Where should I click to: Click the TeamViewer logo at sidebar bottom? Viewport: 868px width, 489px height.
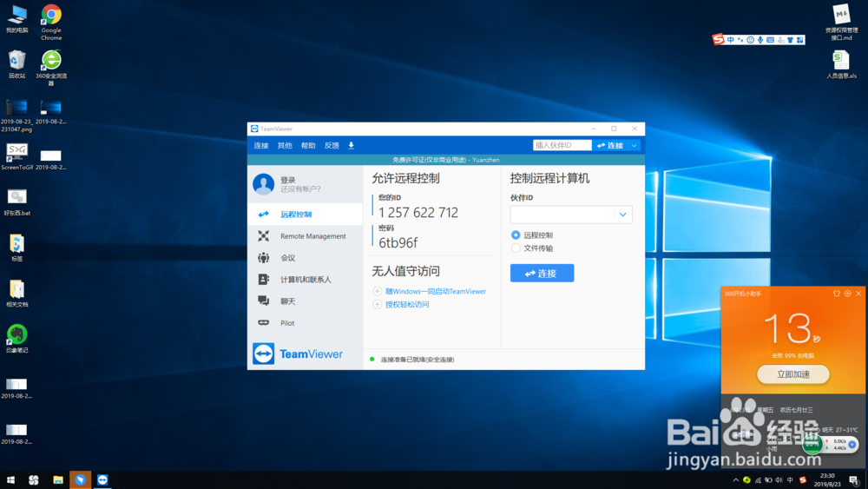click(x=298, y=354)
